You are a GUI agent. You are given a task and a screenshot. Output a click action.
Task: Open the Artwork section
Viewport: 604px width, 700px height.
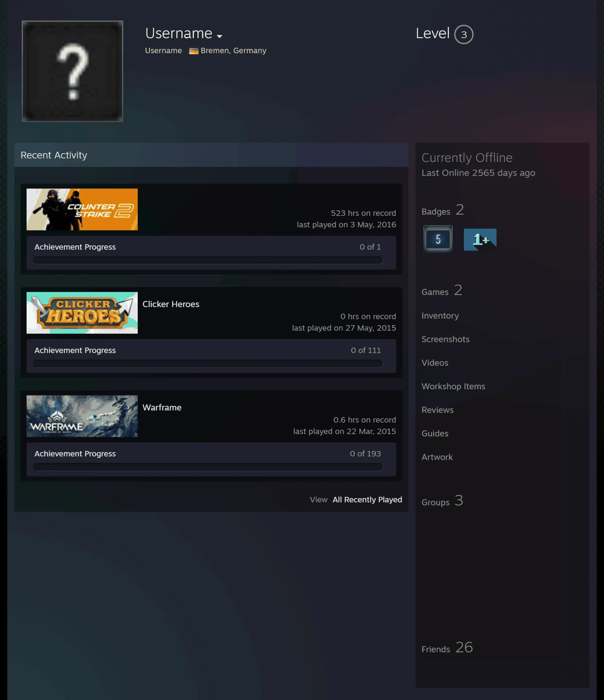(437, 457)
